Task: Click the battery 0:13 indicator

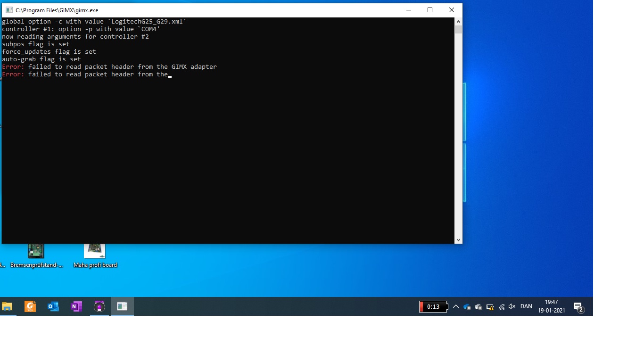Action: [433, 307]
